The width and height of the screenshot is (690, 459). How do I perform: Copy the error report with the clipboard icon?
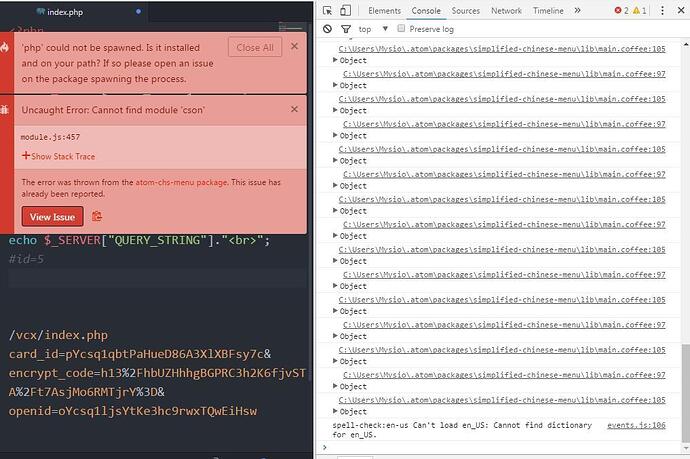pyautogui.click(x=97, y=216)
